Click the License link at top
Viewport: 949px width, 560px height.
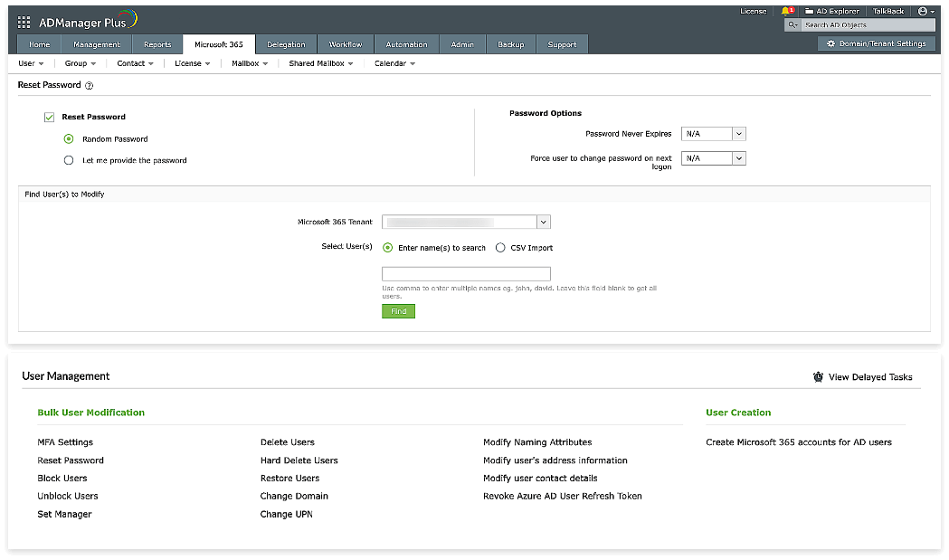click(x=754, y=11)
